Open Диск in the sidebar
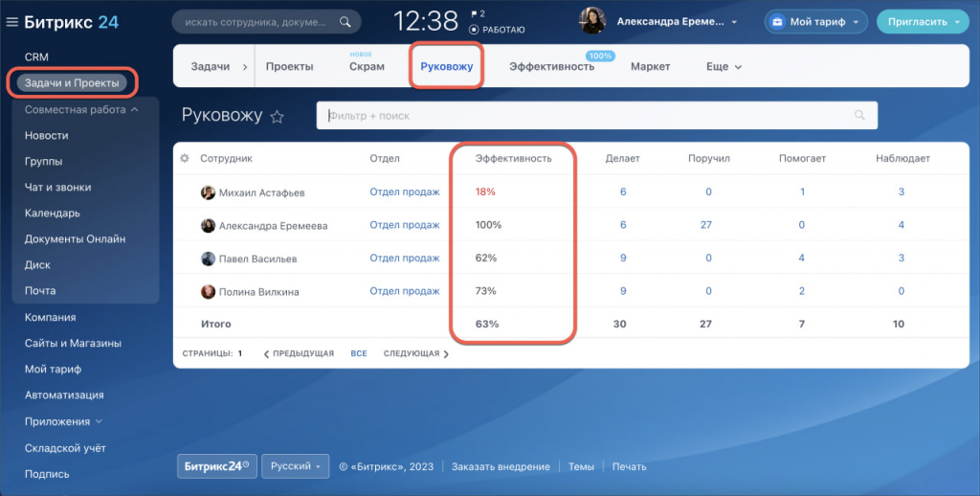The height and width of the screenshot is (496, 980). tap(37, 264)
